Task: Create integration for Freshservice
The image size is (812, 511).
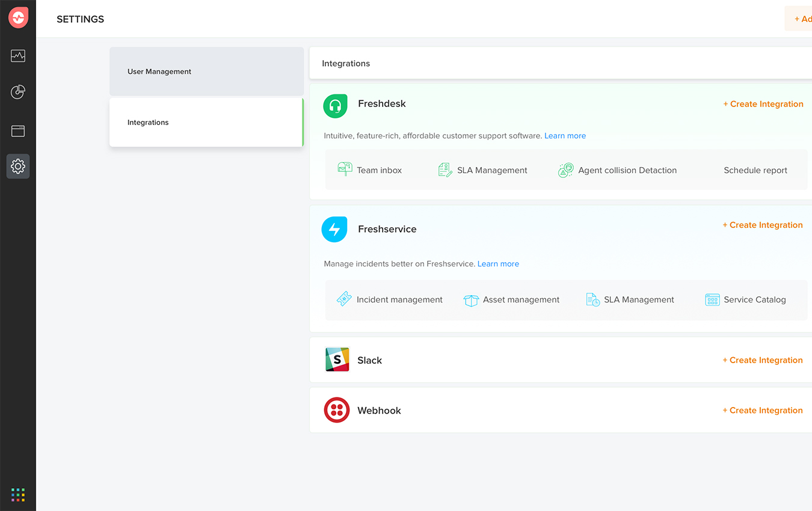Action: click(763, 225)
